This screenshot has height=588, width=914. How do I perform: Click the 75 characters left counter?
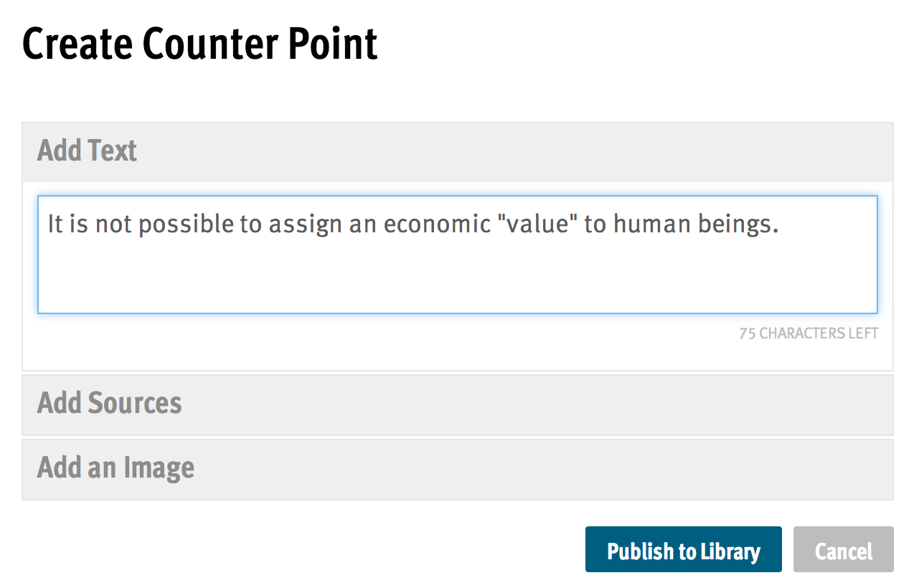(x=809, y=333)
